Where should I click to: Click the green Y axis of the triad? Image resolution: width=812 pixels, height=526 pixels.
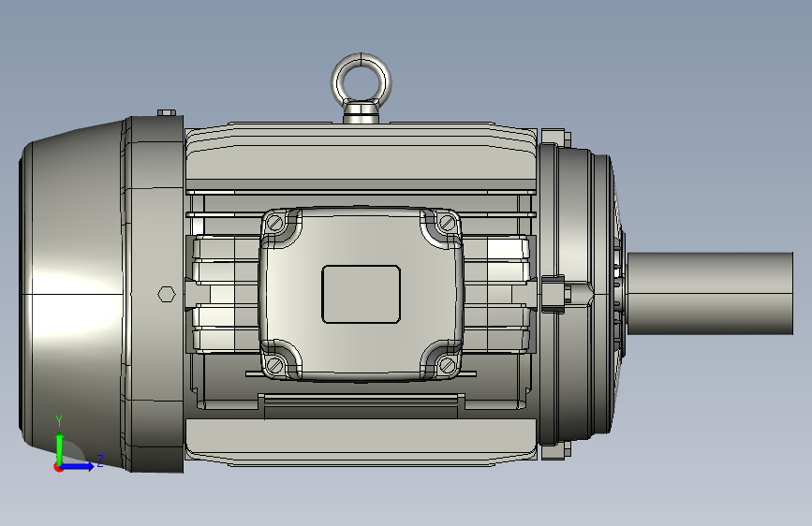coord(60,448)
